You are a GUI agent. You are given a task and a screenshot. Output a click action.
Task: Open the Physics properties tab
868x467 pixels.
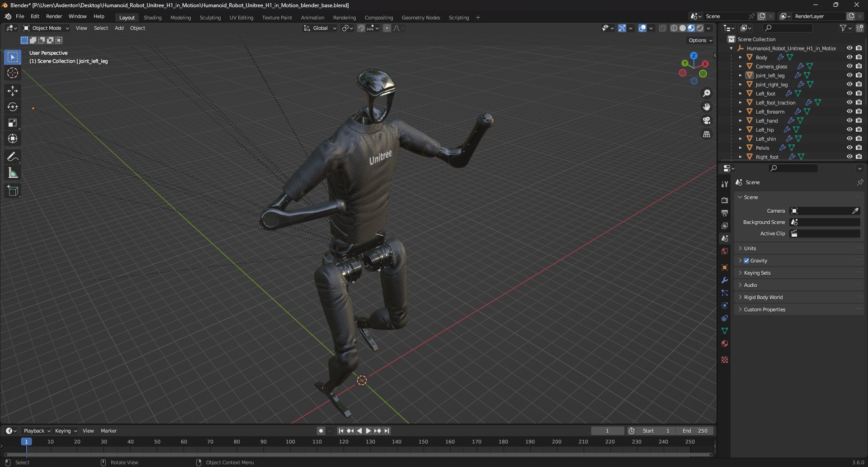point(725,305)
